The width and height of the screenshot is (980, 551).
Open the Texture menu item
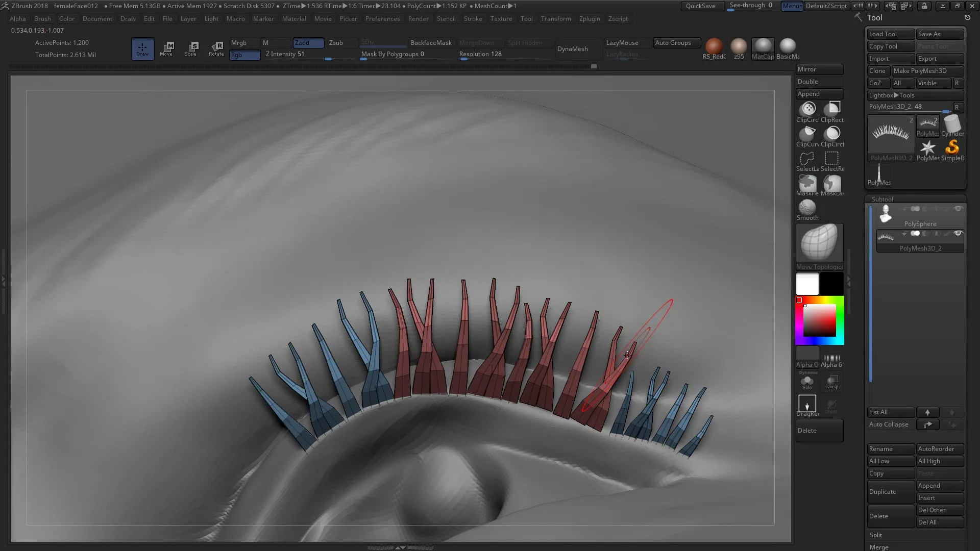[501, 18]
